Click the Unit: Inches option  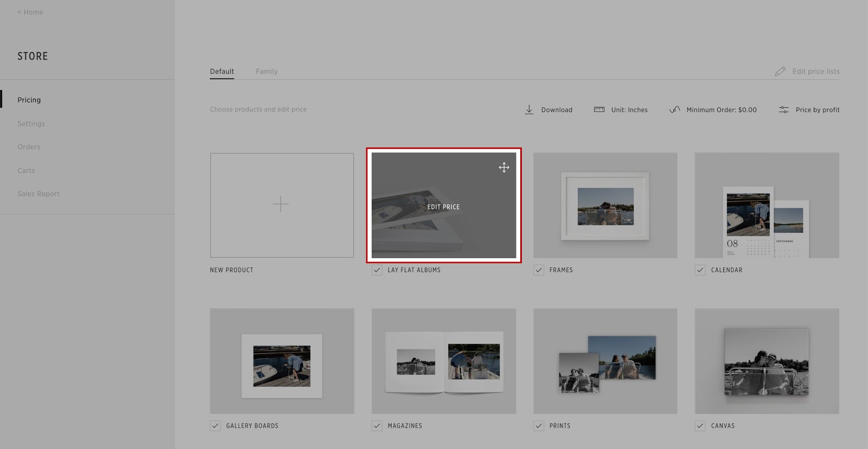click(629, 110)
